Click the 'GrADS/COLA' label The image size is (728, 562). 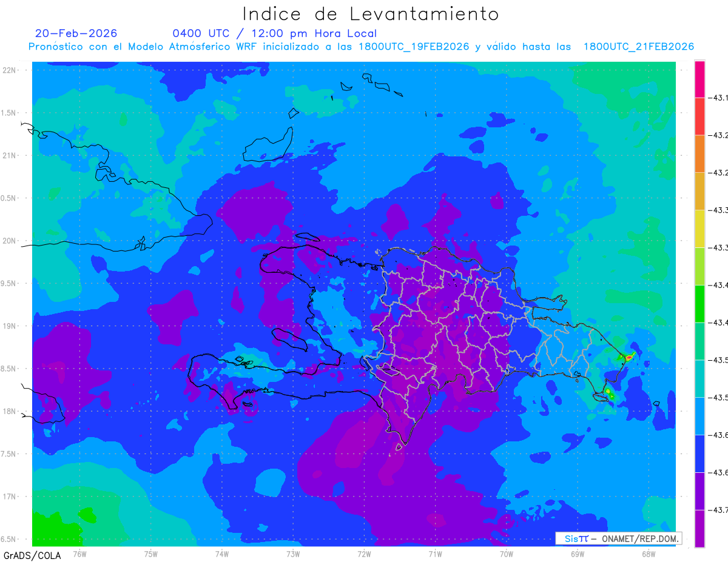click(x=32, y=555)
